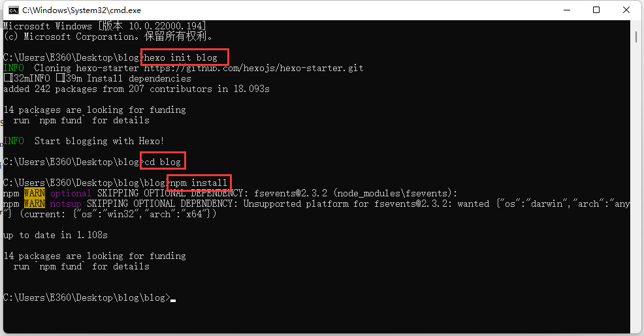This screenshot has height=336, width=644.
Task: Click 'added 242 packages' output line
Action: pos(137,89)
